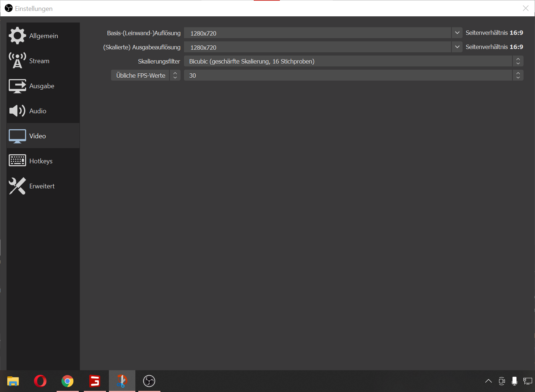Open Google Chrome from the taskbar
The height and width of the screenshot is (392, 535).
[x=68, y=381]
